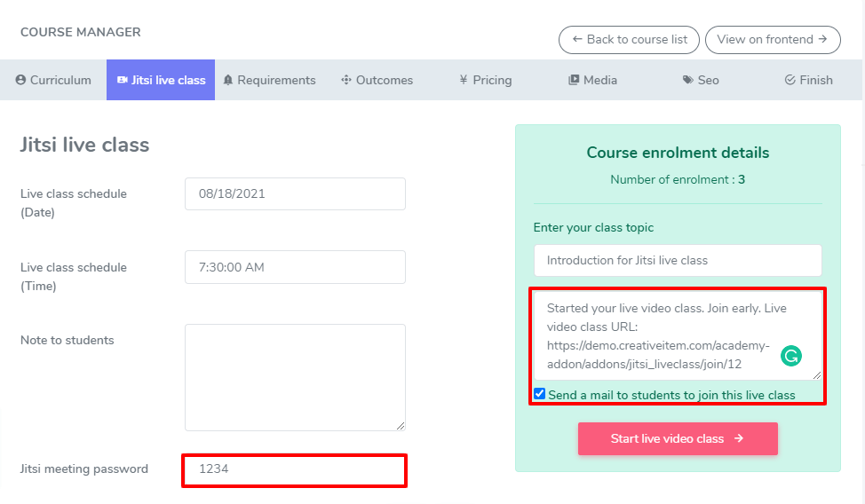Image resolution: width=865 pixels, height=504 pixels.
Task: Click the Outcomes move-arrows icon
Action: [x=346, y=80]
